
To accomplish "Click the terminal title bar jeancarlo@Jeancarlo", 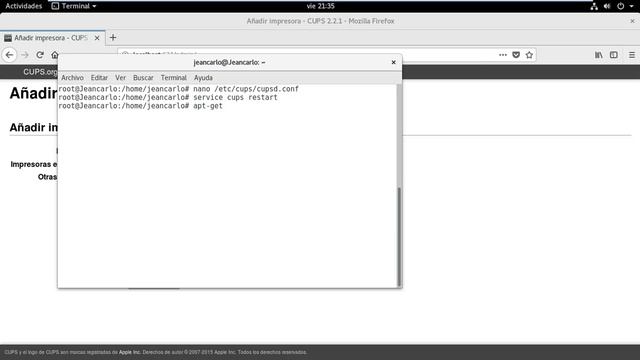I will pos(229,62).
